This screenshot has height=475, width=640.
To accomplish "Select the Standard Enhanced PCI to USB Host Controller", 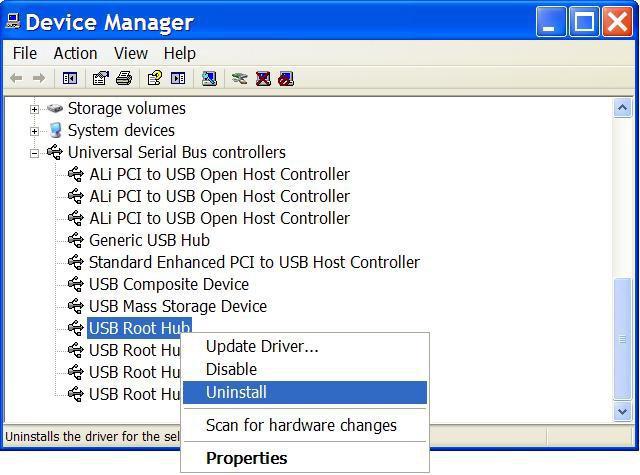I will pyautogui.click(x=254, y=262).
